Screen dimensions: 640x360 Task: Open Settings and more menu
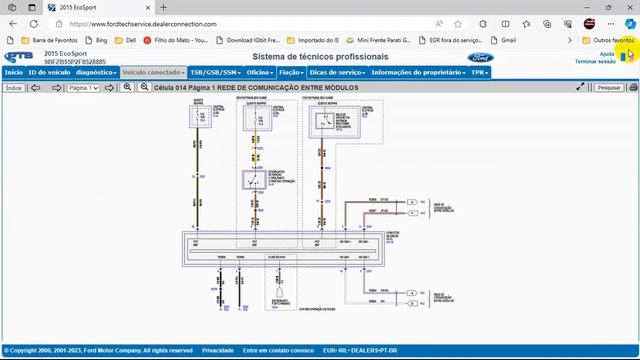(611, 24)
